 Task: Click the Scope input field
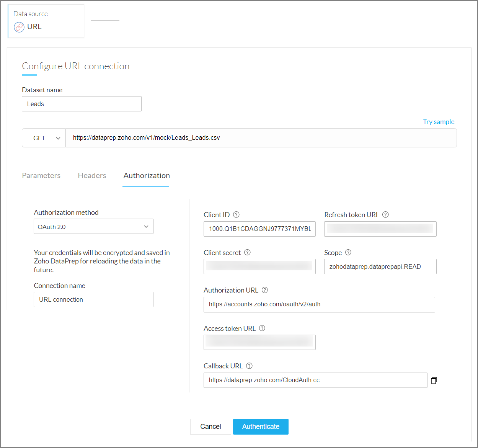pyautogui.click(x=380, y=267)
